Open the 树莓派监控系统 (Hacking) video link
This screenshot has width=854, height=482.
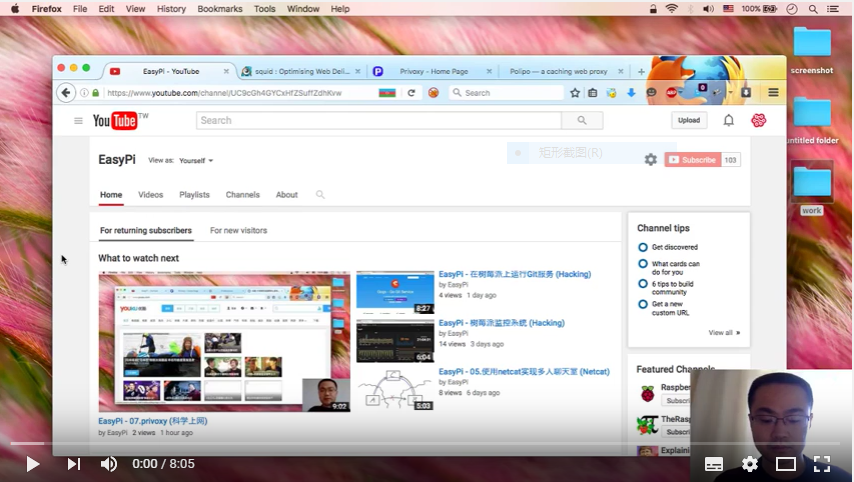(x=502, y=323)
